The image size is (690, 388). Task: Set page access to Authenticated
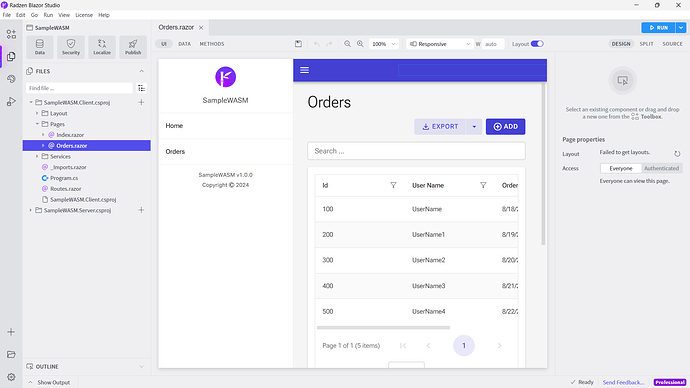661,168
